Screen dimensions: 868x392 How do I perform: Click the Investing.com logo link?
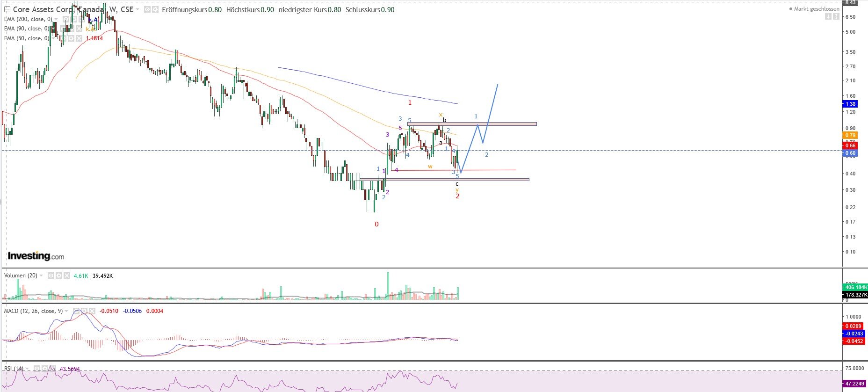(36, 256)
